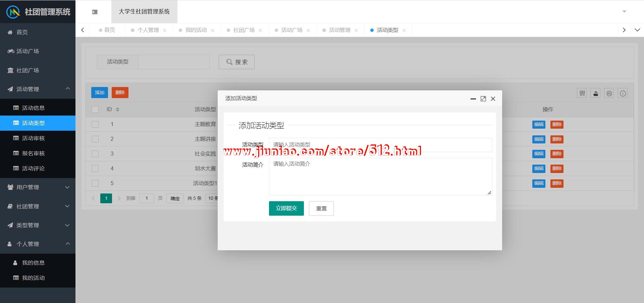Image resolution: width=644 pixels, height=303 pixels.
Task: Check the checkbox for row ID 5
Action: tap(95, 183)
